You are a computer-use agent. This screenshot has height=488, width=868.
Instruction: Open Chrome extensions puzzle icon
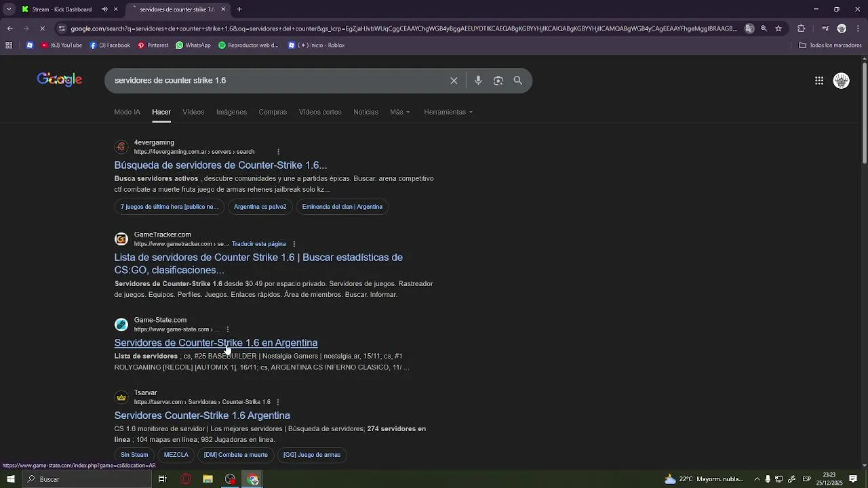[802, 28]
